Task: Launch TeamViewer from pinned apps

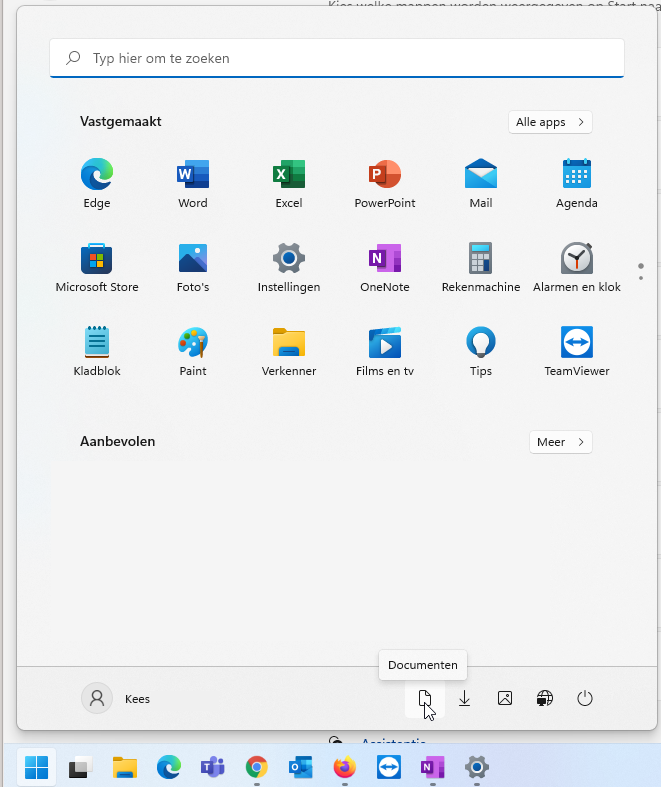Action: (x=577, y=351)
